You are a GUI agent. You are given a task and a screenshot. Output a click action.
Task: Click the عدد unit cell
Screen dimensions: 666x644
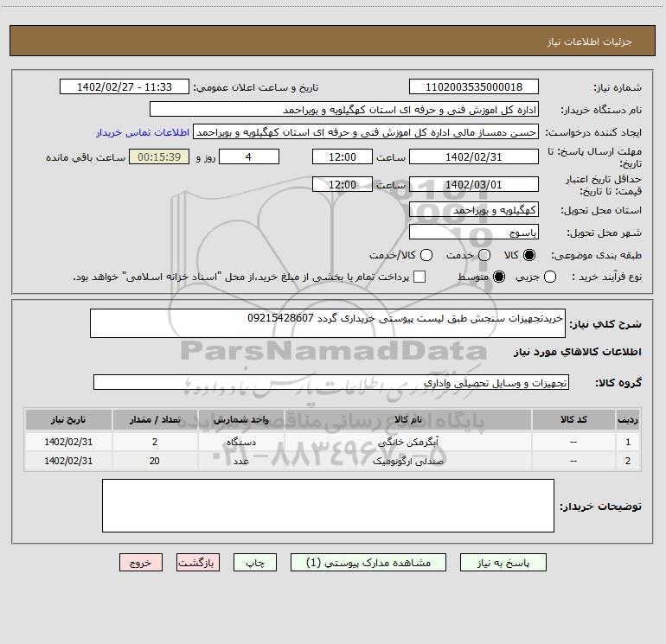(x=240, y=461)
